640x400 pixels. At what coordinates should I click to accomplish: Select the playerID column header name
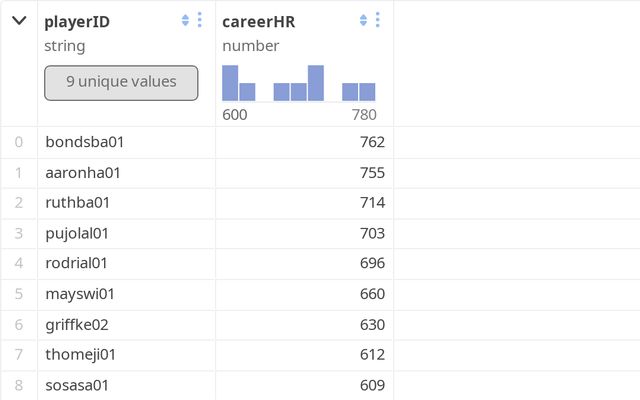pyautogui.click(x=76, y=21)
